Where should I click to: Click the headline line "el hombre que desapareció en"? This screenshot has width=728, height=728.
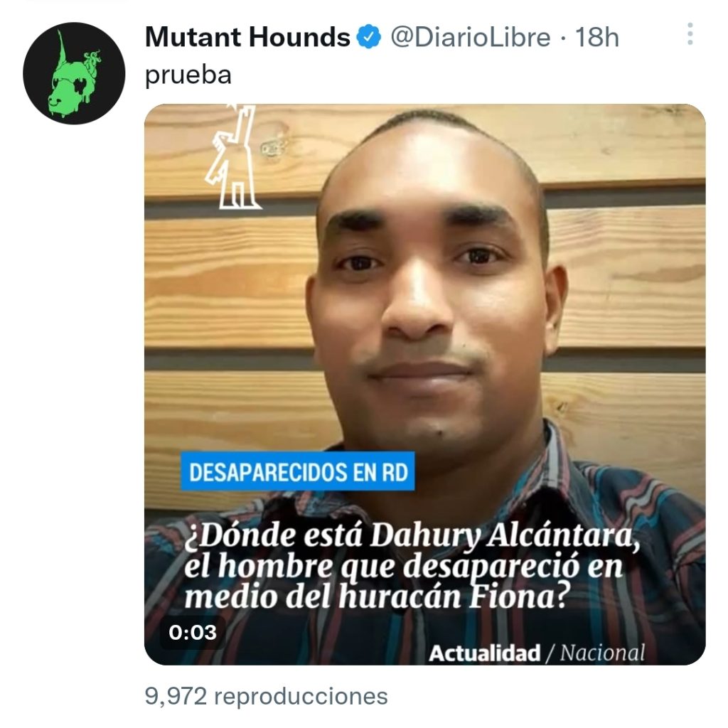403,567
